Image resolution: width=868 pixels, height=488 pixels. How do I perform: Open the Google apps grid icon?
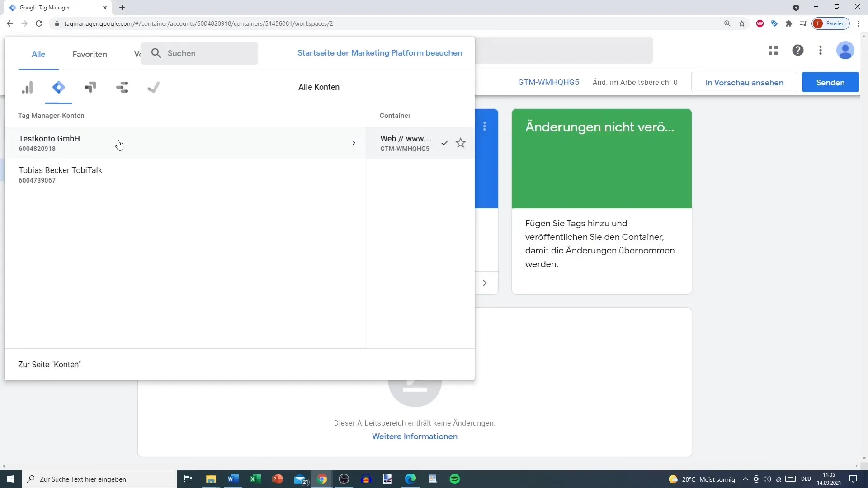click(x=773, y=50)
